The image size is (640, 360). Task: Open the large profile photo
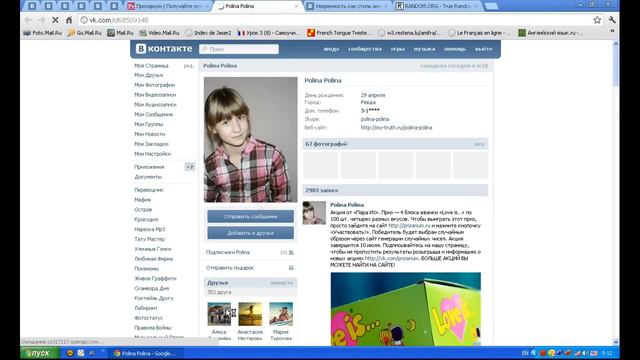251,140
